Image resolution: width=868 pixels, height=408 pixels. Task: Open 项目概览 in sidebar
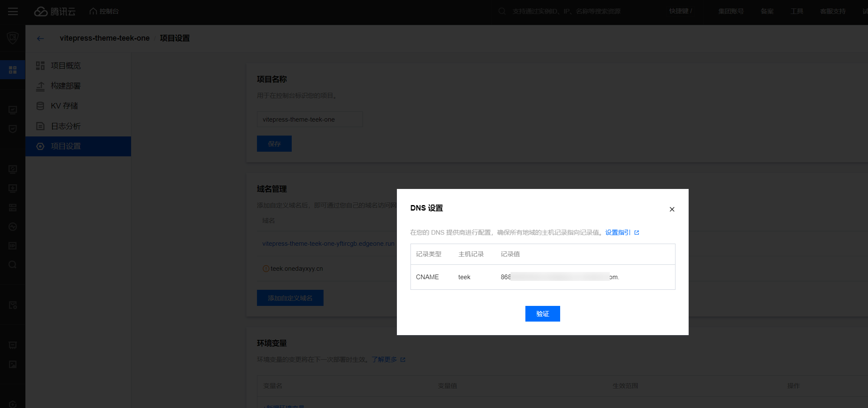[x=66, y=66]
